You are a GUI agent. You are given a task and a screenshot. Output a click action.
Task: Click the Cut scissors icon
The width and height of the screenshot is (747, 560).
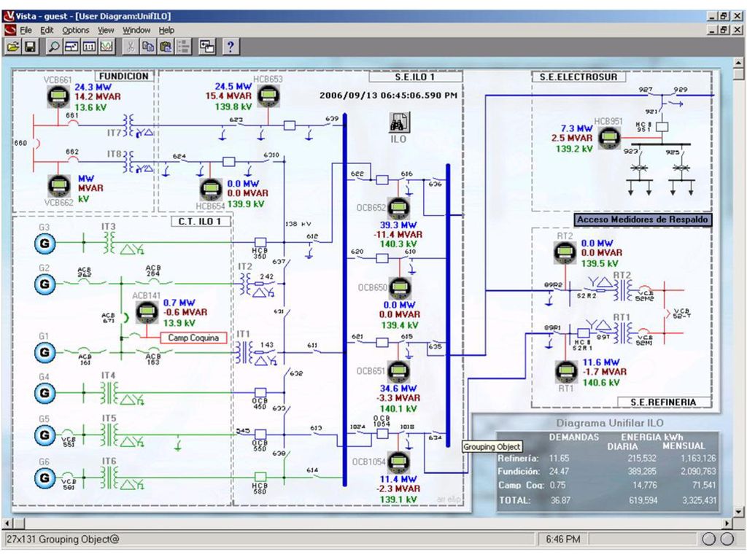[x=130, y=47]
